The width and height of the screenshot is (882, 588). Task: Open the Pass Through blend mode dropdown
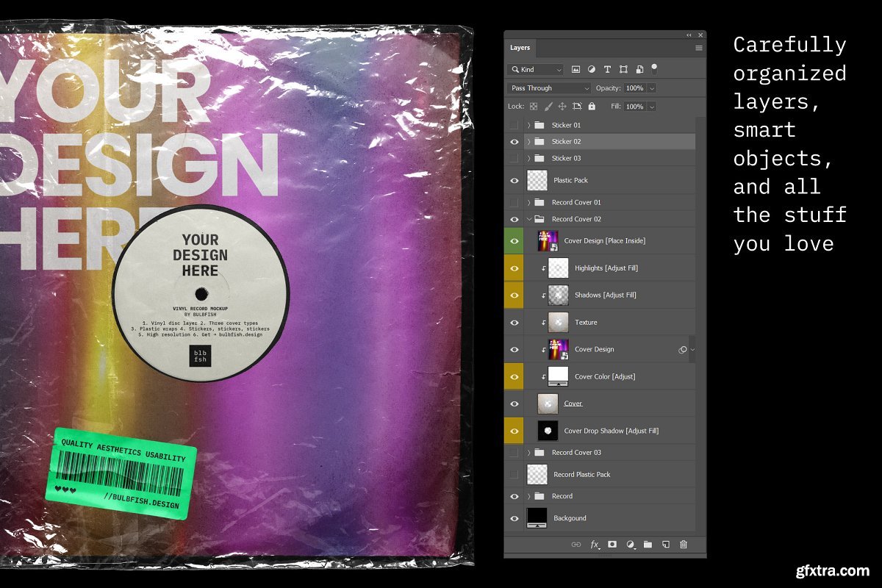pos(550,88)
